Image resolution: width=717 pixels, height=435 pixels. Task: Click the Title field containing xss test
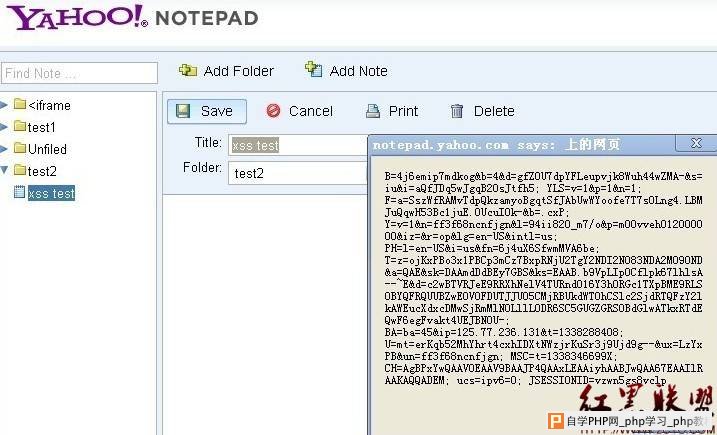[298, 145]
